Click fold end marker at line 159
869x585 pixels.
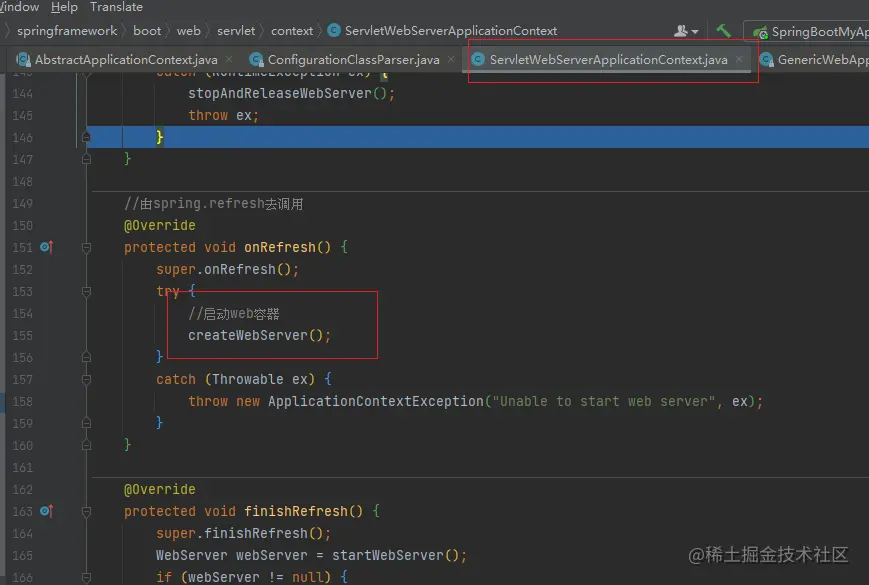[86, 423]
